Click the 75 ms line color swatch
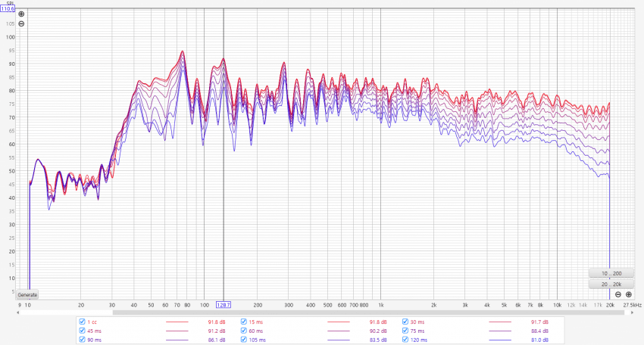The height and width of the screenshot is (345, 644). [x=500, y=331]
